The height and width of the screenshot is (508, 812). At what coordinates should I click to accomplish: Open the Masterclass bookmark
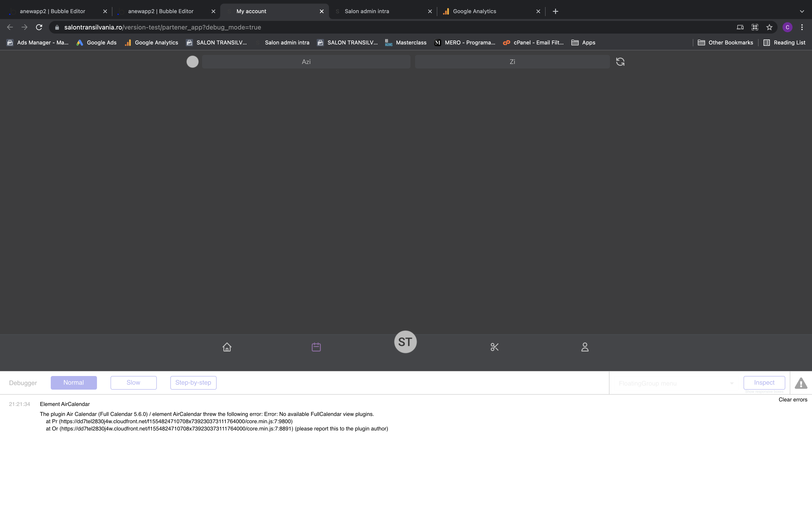coord(406,42)
